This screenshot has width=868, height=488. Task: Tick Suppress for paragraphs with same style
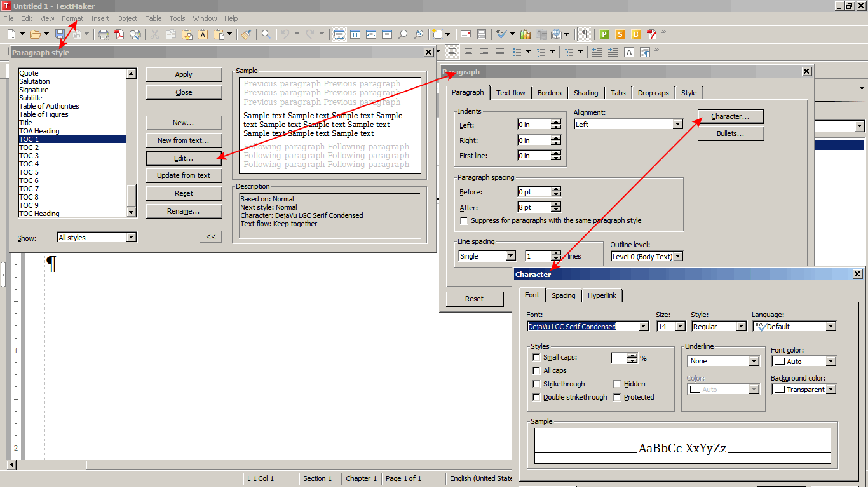(465, 221)
